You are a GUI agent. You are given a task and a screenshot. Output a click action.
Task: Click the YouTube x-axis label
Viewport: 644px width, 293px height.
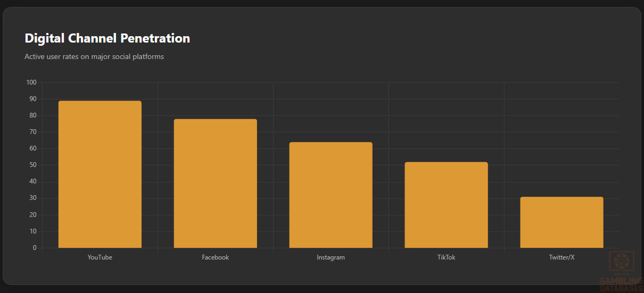click(x=100, y=257)
